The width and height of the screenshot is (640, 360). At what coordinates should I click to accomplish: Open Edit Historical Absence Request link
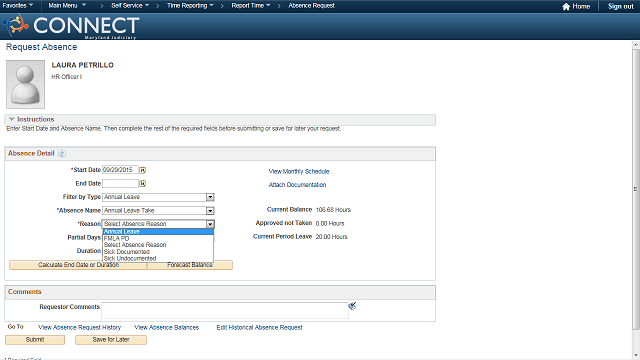coord(259,327)
